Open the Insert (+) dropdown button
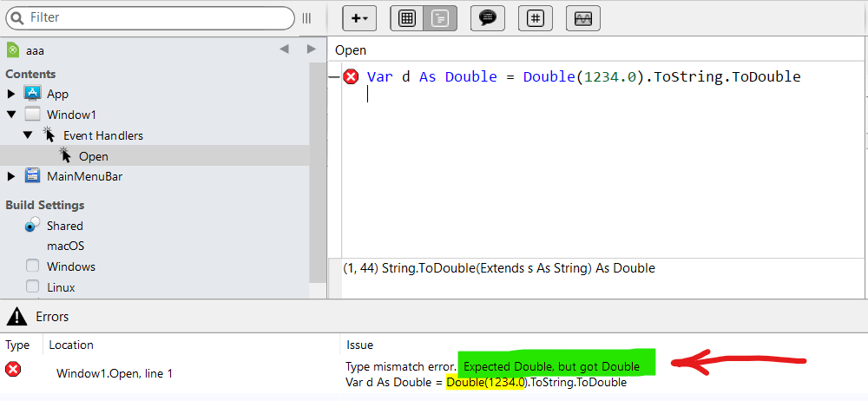The image size is (868, 401). coord(359,18)
